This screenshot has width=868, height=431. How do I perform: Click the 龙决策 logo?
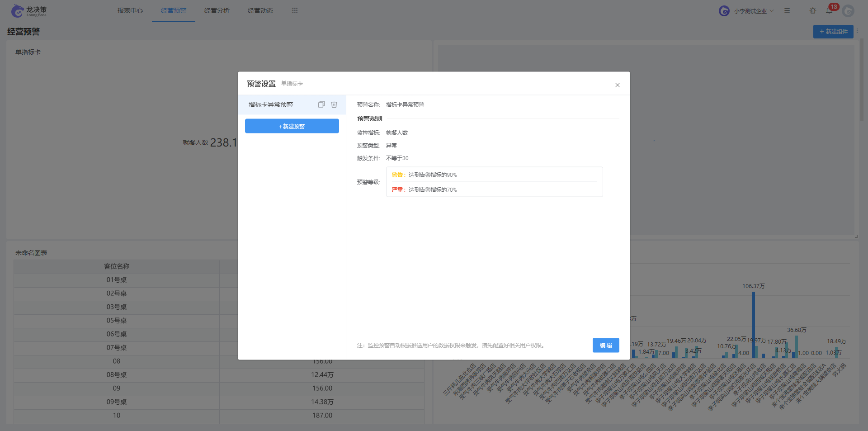point(29,11)
